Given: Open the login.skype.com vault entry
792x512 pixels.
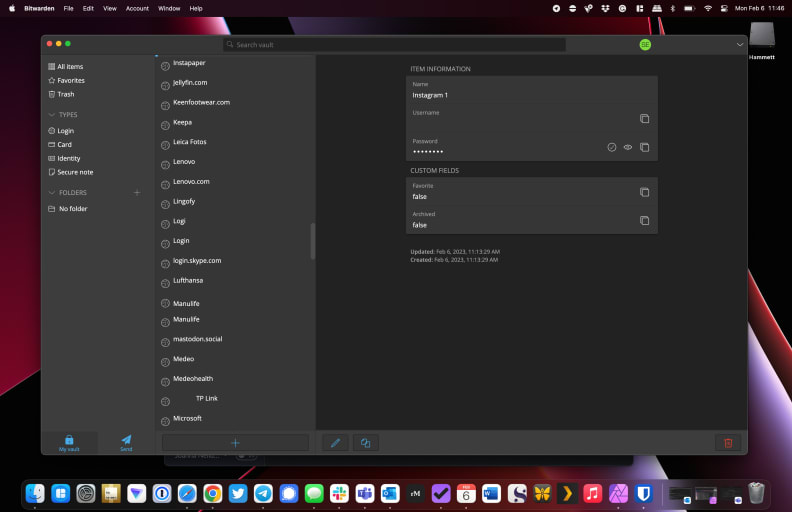Looking at the screenshot, I should click(x=234, y=262).
